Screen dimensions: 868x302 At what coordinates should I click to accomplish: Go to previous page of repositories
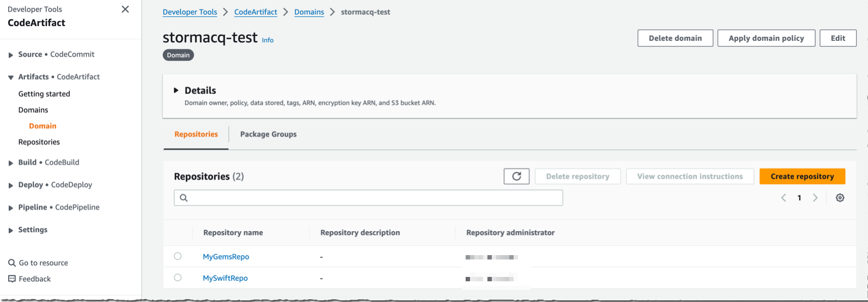coord(783,198)
